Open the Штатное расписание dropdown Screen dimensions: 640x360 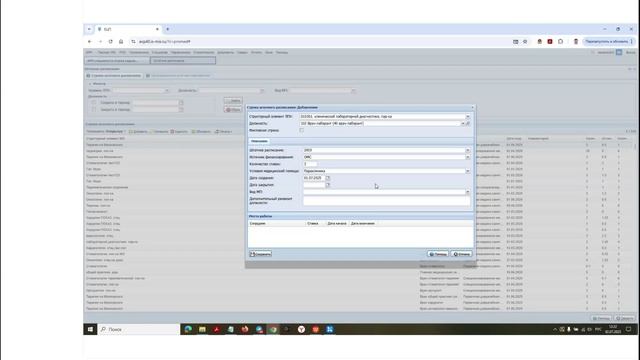pos(468,150)
